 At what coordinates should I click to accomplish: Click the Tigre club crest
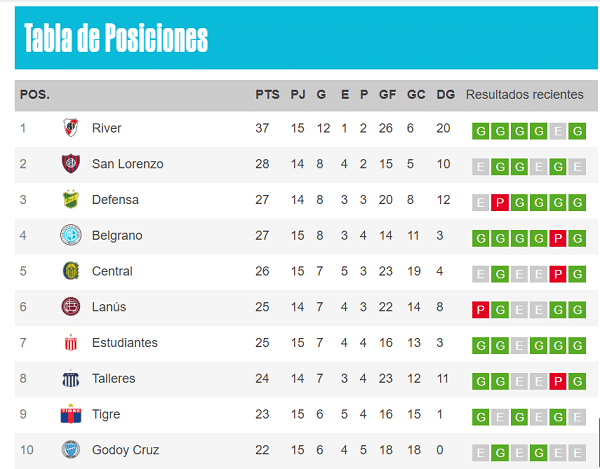coord(71,414)
